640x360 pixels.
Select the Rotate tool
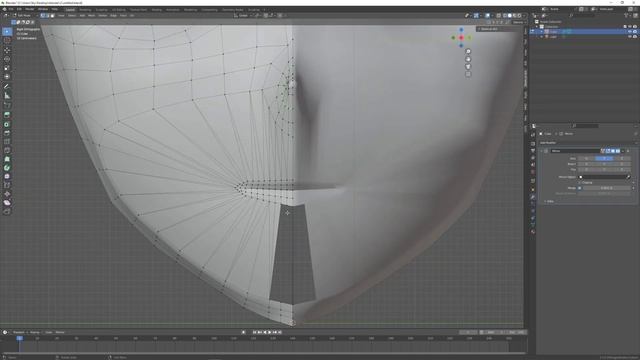pyautogui.click(x=7, y=59)
